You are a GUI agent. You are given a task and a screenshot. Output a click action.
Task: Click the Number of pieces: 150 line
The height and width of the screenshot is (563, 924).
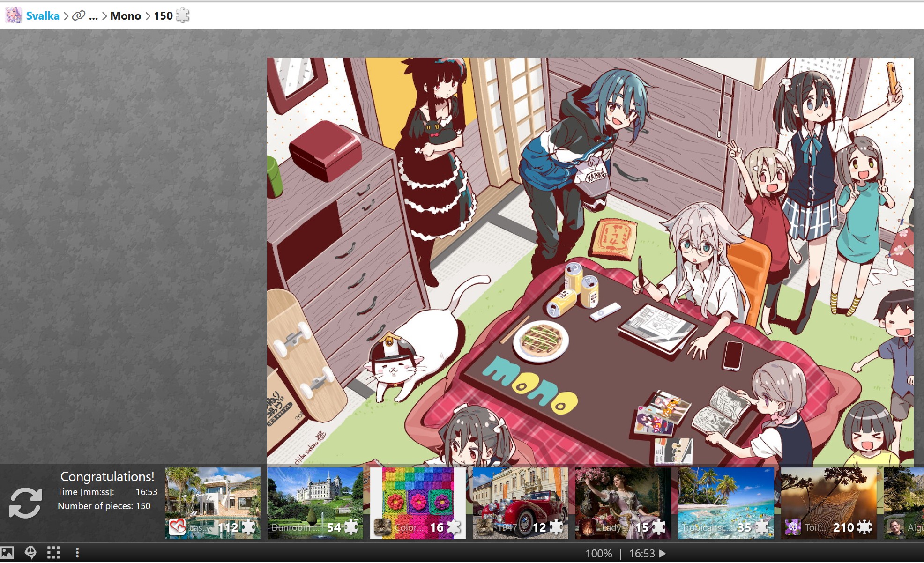[104, 506]
